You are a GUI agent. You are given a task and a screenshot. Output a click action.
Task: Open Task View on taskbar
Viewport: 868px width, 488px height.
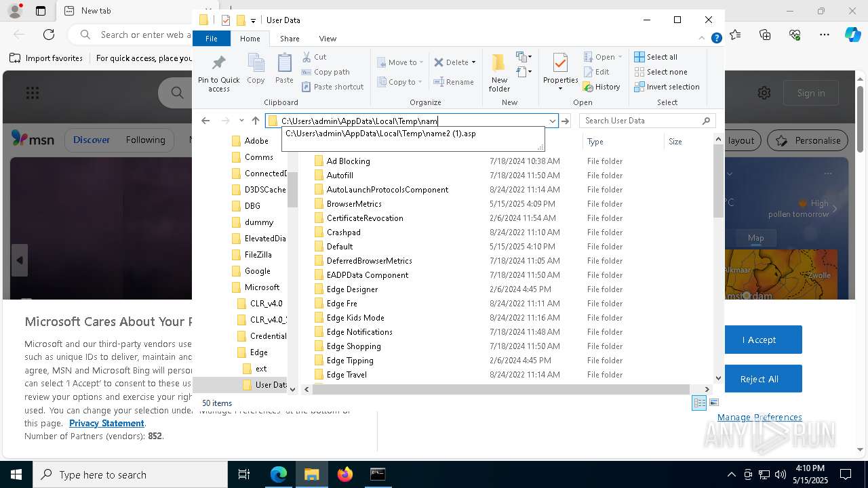point(244,474)
